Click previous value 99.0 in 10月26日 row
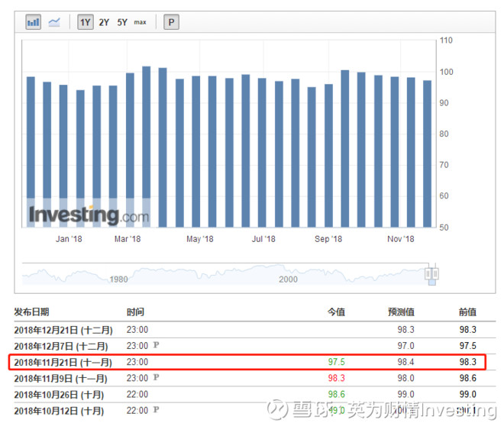 pos(467,394)
